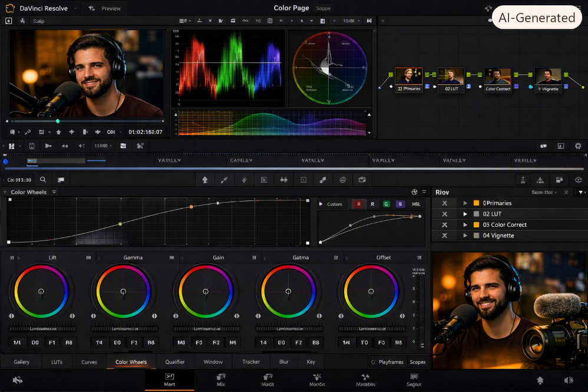Click the Preview button
Screen dimensions: 588x392
(x=105, y=8)
